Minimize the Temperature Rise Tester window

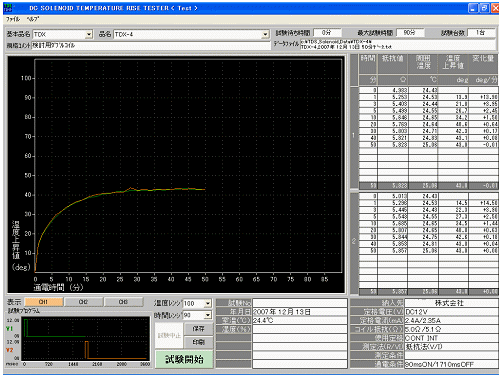point(473,8)
